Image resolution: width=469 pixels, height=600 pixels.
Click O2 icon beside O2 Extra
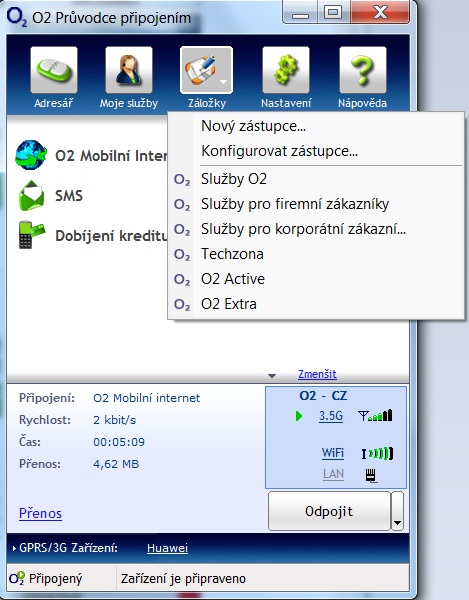point(182,305)
